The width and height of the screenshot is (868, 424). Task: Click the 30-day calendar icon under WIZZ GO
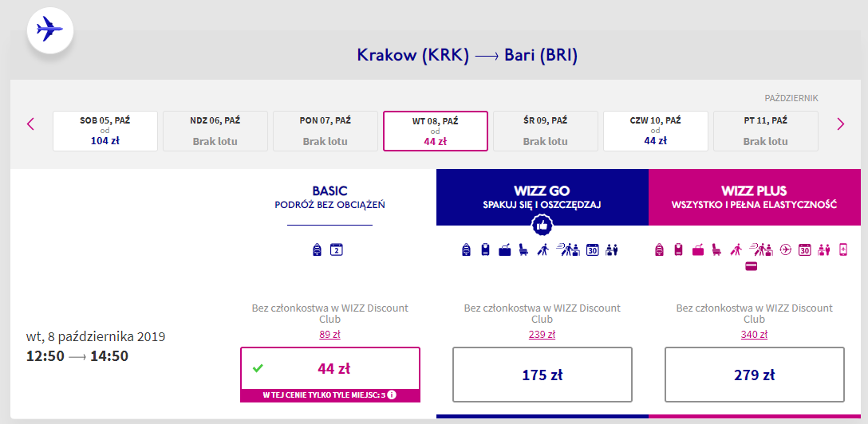[592, 250]
